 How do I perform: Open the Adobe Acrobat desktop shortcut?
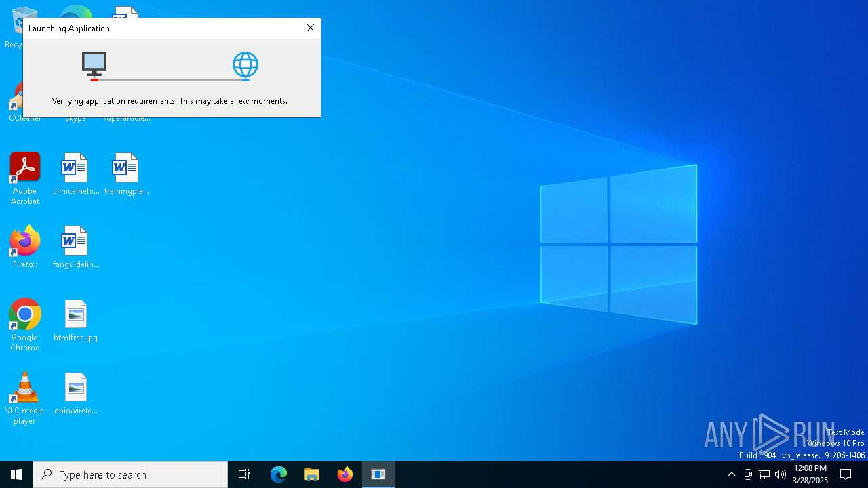[25, 178]
